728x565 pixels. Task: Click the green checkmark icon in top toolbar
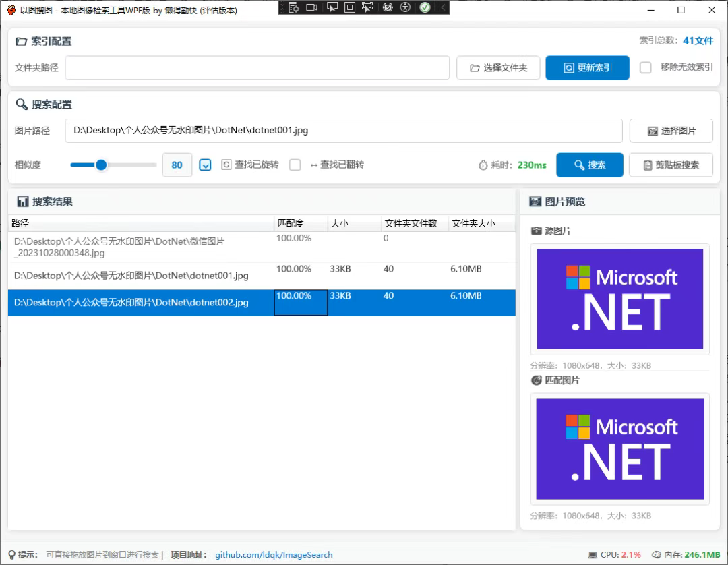tap(424, 7)
